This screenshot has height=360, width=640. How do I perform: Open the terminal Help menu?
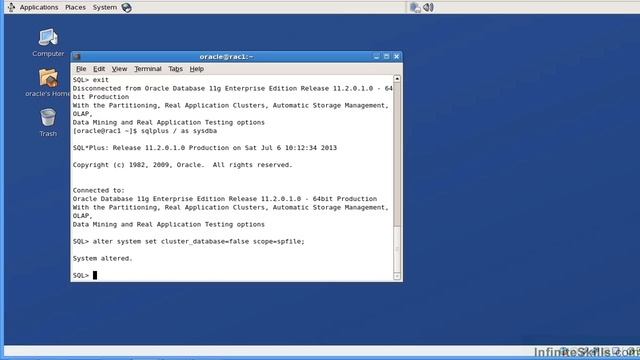197,69
